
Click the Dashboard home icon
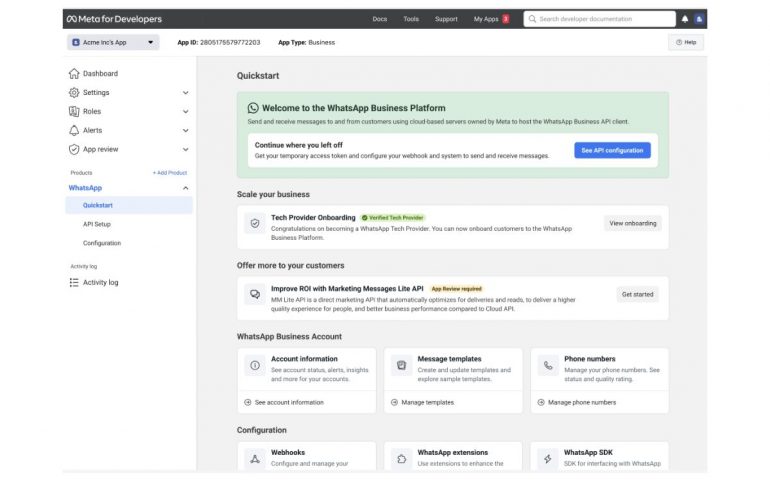click(74, 74)
